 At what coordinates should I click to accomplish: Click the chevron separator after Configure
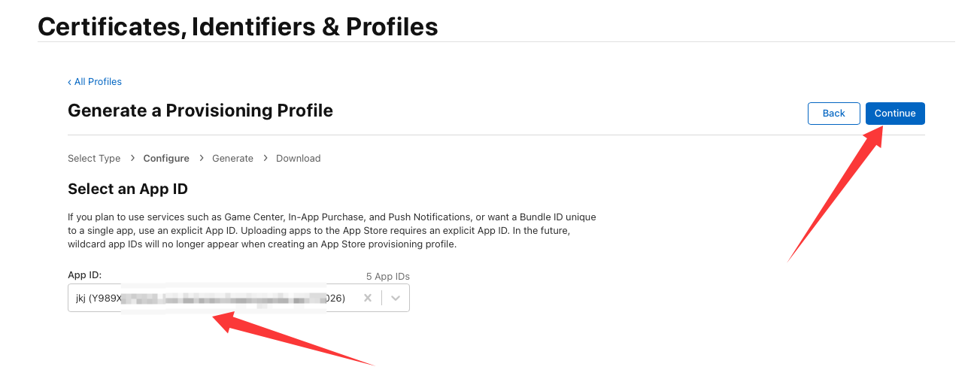pyautogui.click(x=201, y=158)
